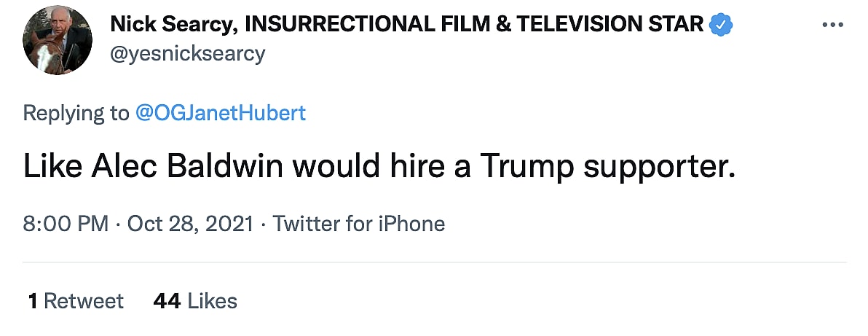This screenshot has width=868, height=336.
Task: Open the three-dot more options menu
Action: coord(831,25)
